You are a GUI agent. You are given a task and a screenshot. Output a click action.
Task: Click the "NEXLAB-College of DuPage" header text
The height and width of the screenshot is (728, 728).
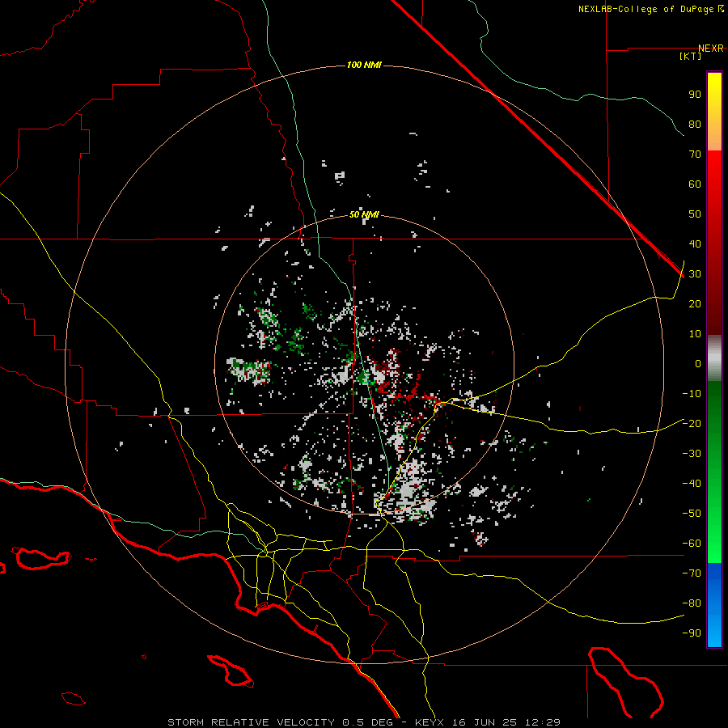point(645,9)
